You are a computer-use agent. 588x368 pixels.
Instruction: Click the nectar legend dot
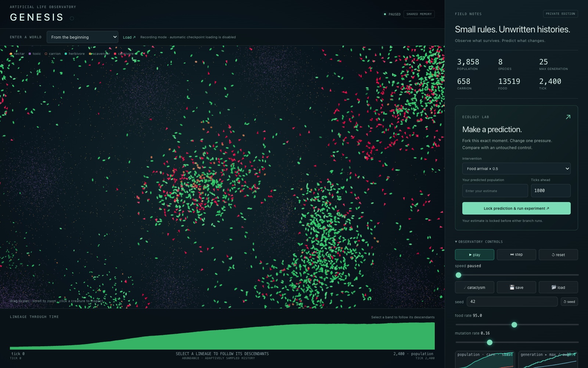11,54
